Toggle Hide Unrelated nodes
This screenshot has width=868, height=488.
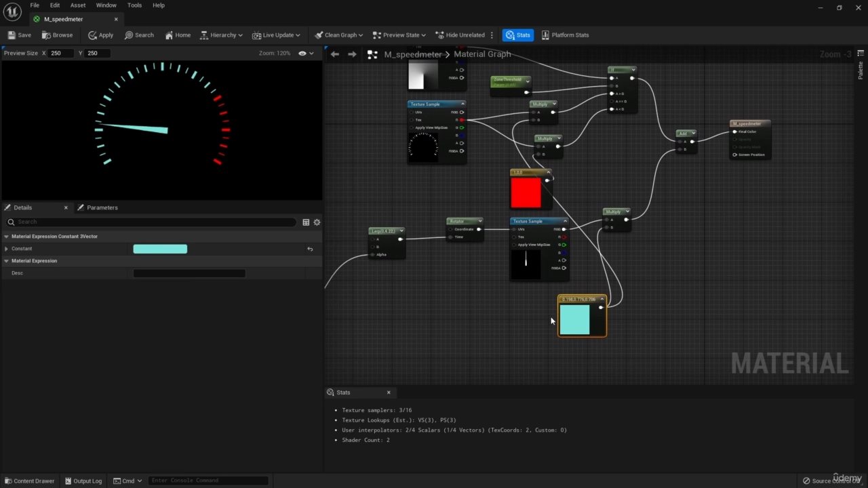[x=460, y=35]
